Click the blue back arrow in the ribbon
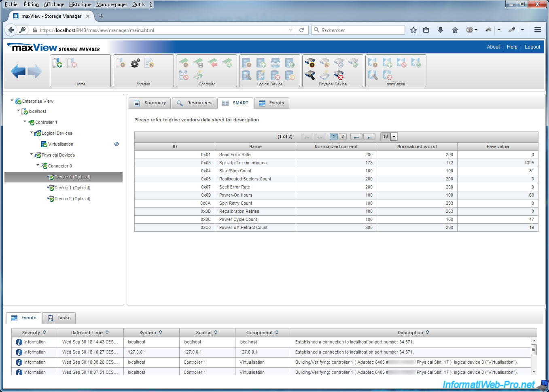 [x=18, y=72]
